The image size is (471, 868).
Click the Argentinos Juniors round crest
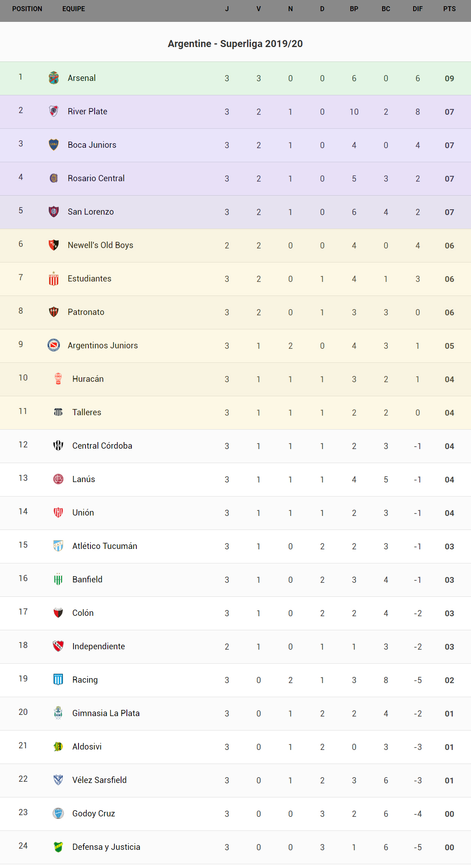(x=54, y=345)
